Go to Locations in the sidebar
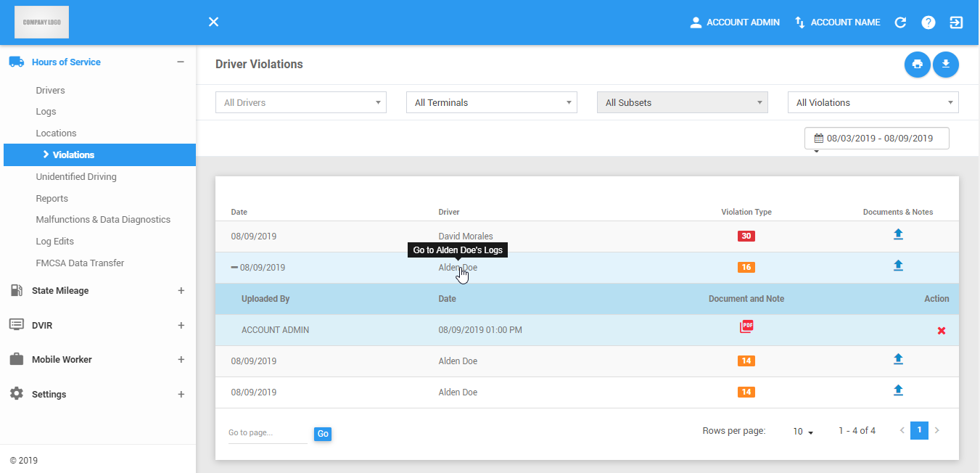980x473 pixels. click(x=56, y=133)
